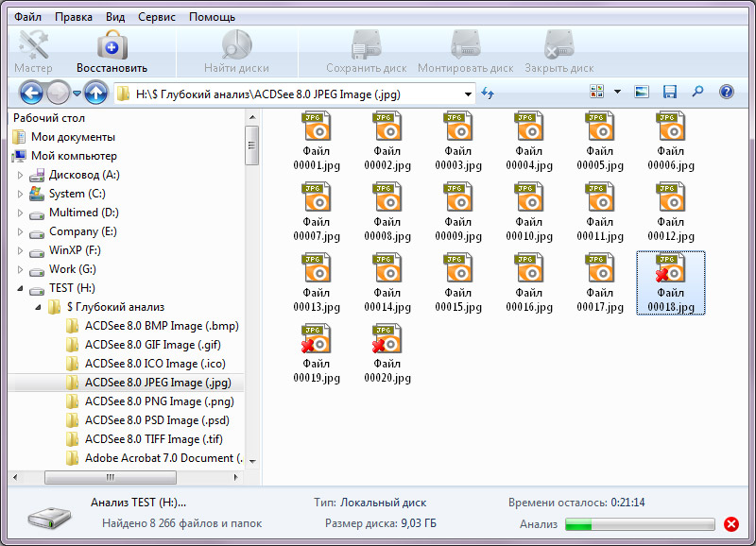Open the Вид menu

pyautogui.click(x=115, y=17)
